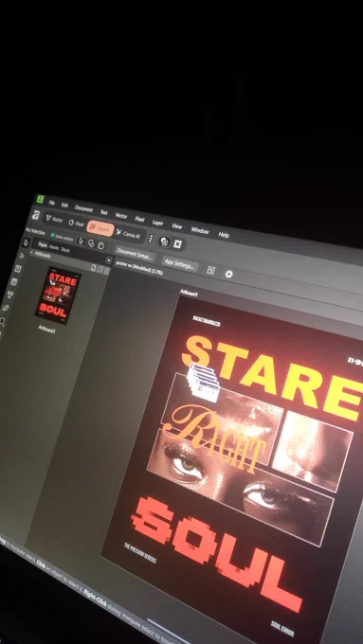Click the duplicate artboard icon in Pages panel
This screenshot has height=644, width=363.
click(x=100, y=269)
